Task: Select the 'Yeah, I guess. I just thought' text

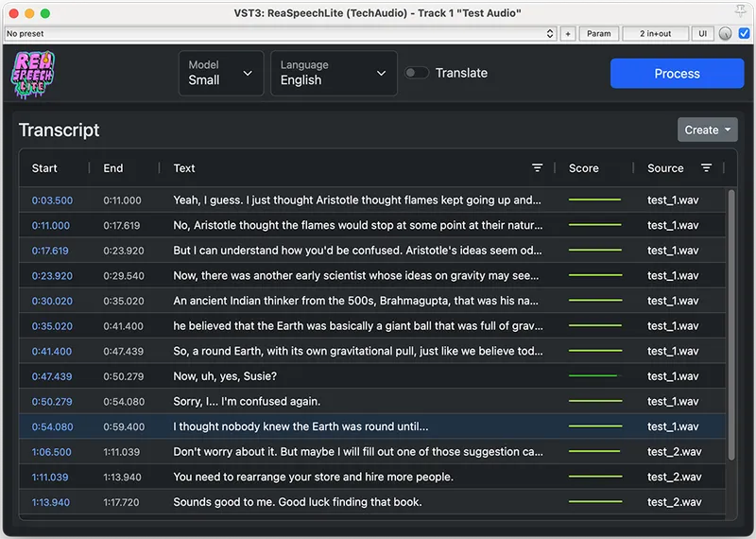Action: coord(357,200)
